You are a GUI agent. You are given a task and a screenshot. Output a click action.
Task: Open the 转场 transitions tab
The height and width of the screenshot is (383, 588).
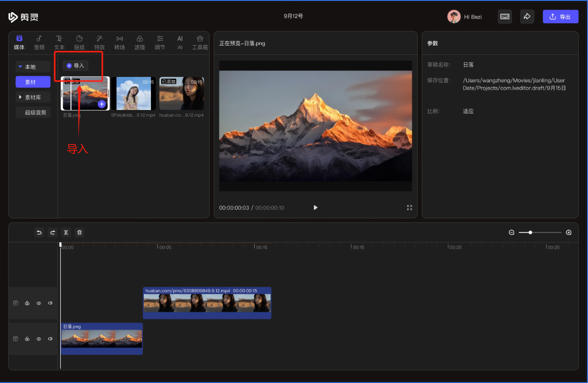click(x=120, y=43)
